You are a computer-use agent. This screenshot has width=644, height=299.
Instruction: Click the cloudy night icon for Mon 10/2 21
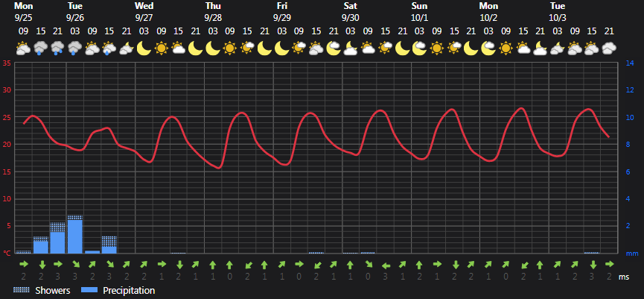click(540, 48)
